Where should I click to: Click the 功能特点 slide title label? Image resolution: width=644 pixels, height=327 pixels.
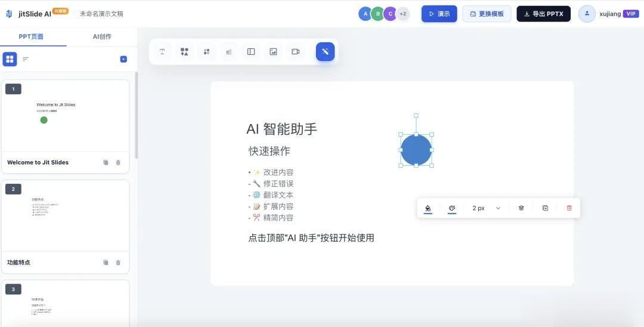click(18, 263)
